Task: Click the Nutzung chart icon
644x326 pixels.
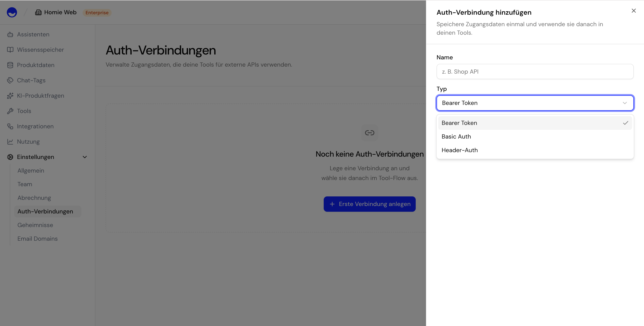Action: [10, 142]
